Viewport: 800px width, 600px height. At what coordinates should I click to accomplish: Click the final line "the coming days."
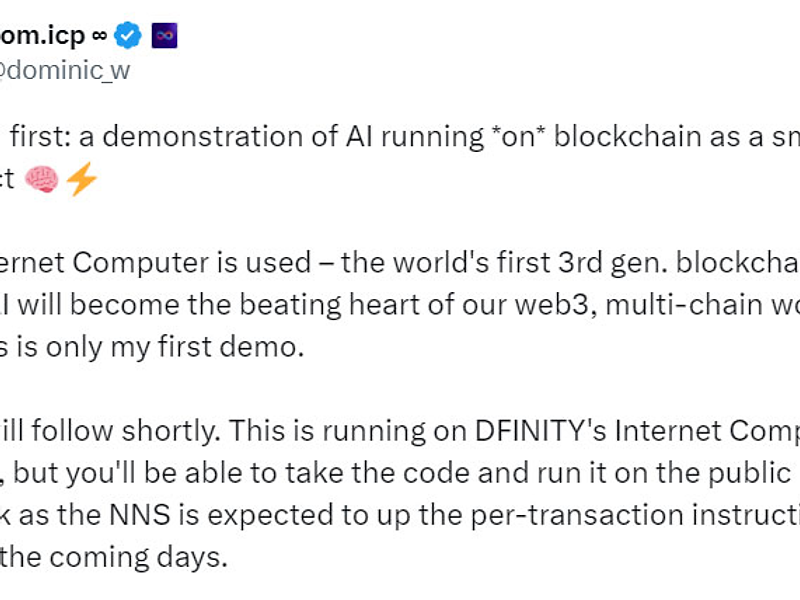click(x=113, y=557)
